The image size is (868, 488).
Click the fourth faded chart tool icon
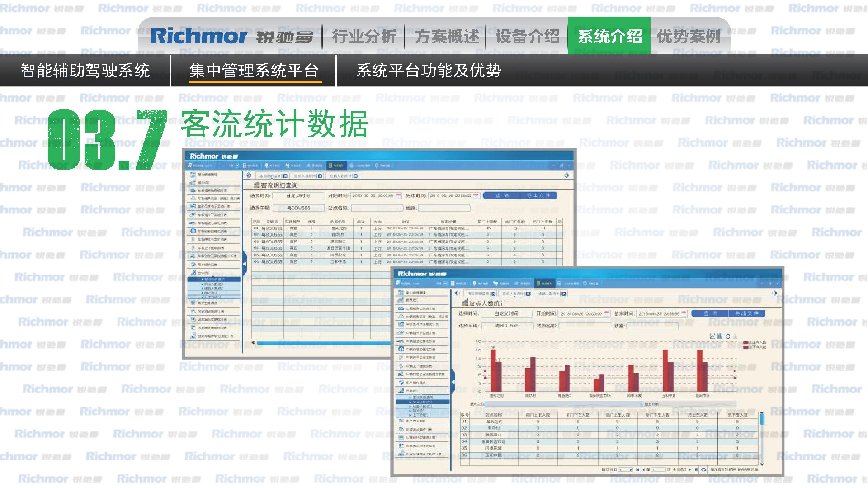(735, 336)
